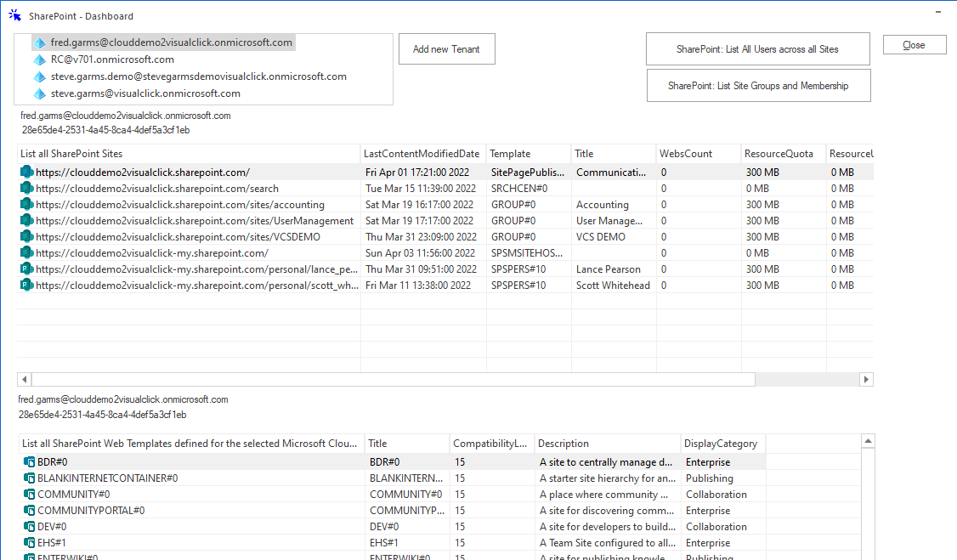This screenshot has width=957, height=560.
Task: Click the application icon in the title bar
Action: (x=14, y=14)
